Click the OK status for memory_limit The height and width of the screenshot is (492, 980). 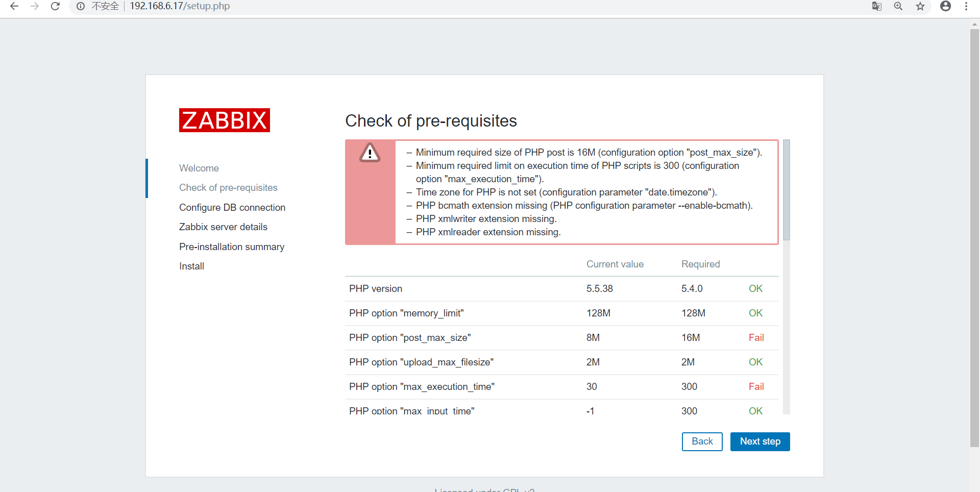coord(756,313)
